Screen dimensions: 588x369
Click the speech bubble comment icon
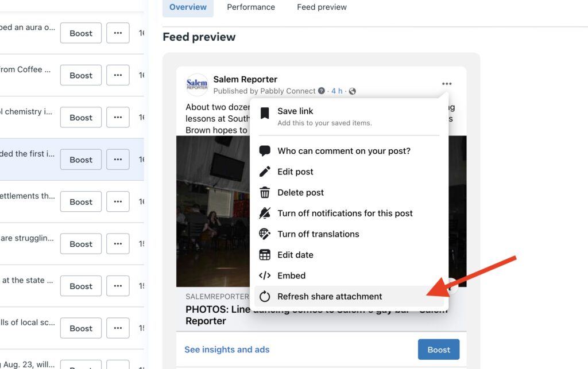[x=265, y=151]
